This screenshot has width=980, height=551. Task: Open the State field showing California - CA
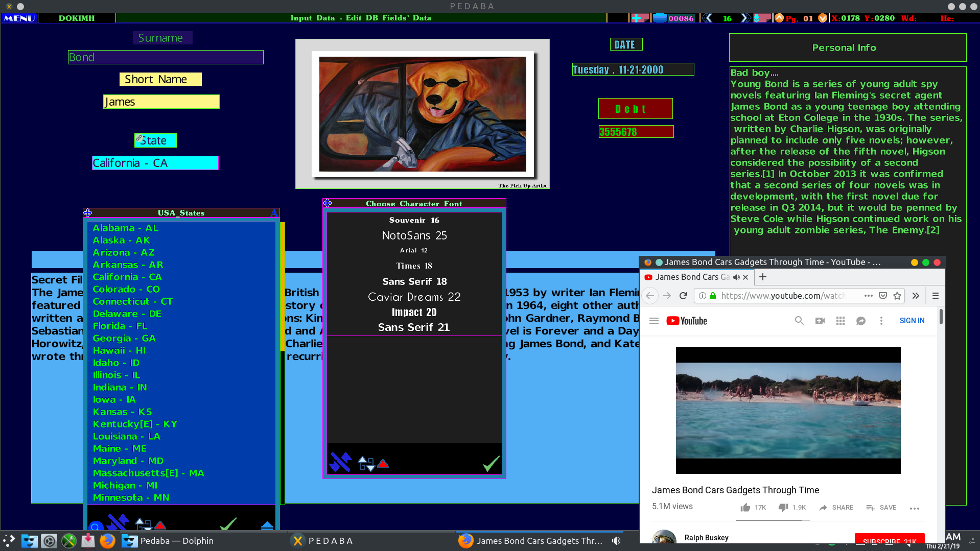(155, 163)
